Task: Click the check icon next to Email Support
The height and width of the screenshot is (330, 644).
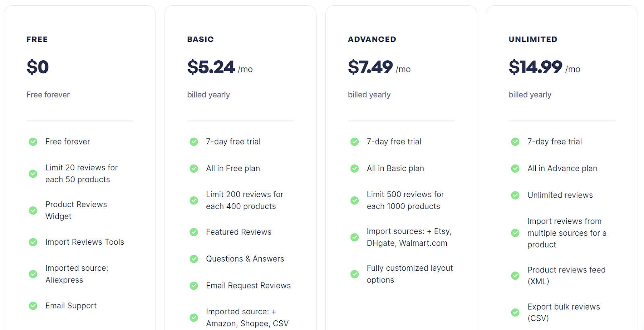Action: pyautogui.click(x=33, y=306)
